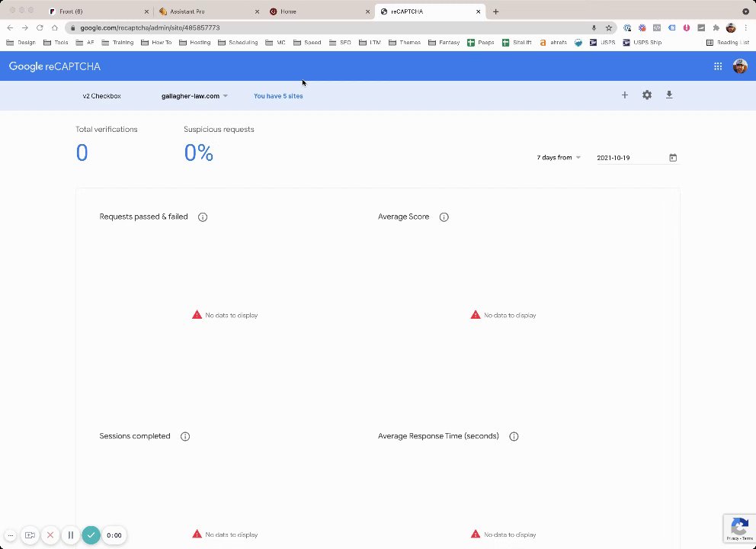Open the Chrome extensions puzzle icon

pyautogui.click(x=716, y=28)
